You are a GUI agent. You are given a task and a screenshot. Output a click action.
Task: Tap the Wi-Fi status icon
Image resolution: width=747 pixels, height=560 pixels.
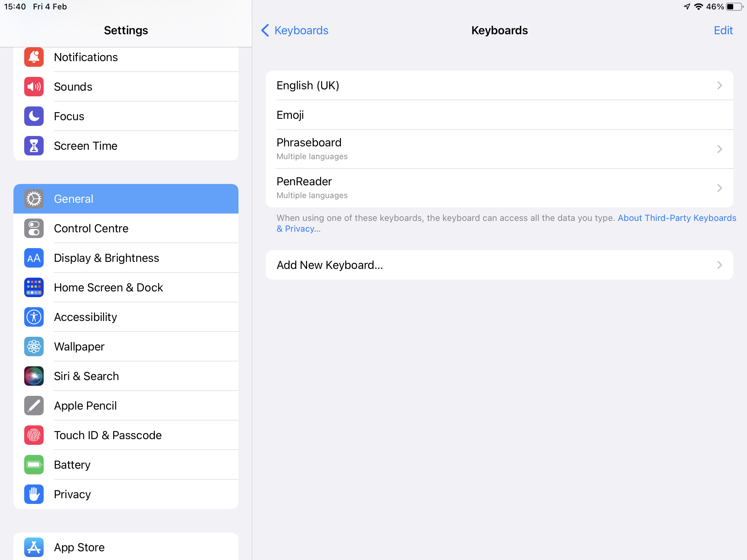[x=698, y=7]
